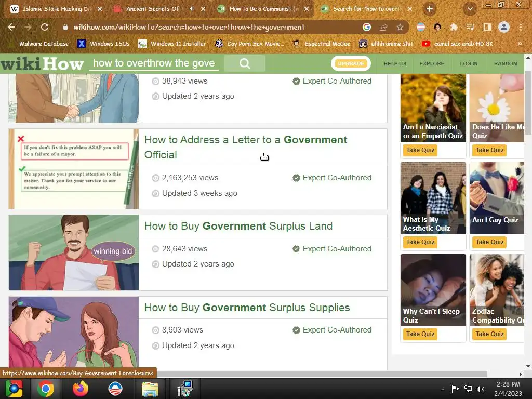Open the Windows Start button

pyautogui.click(x=14, y=389)
